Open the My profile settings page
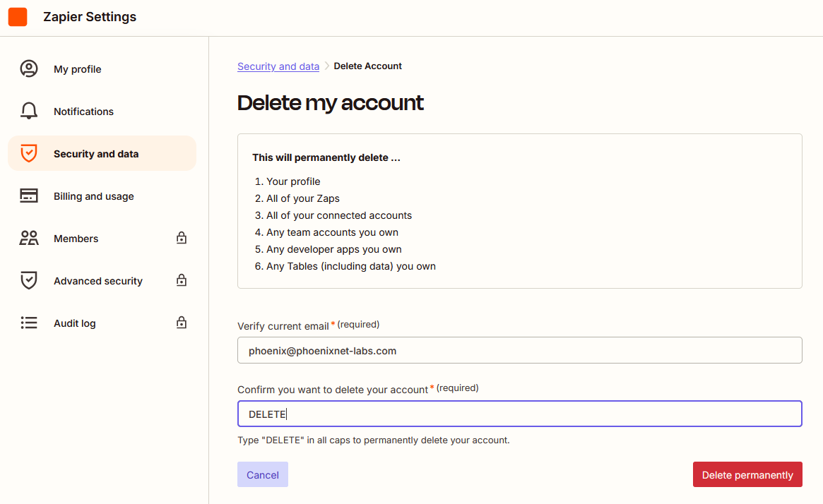The width and height of the screenshot is (823, 504). click(78, 69)
